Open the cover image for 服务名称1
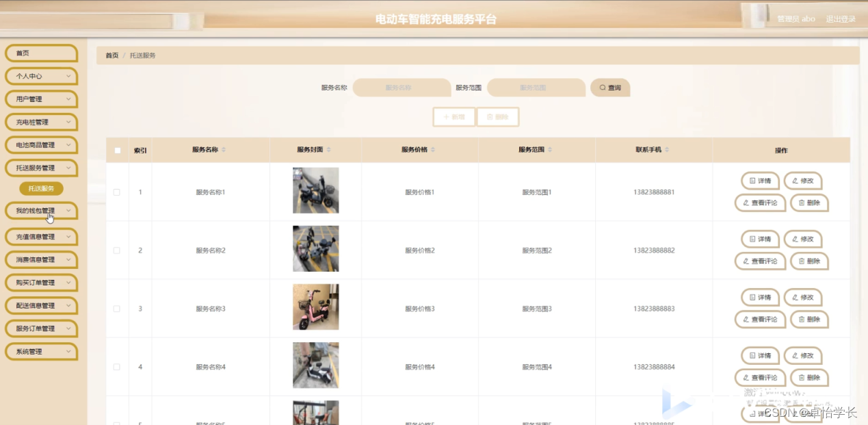 pyautogui.click(x=315, y=190)
